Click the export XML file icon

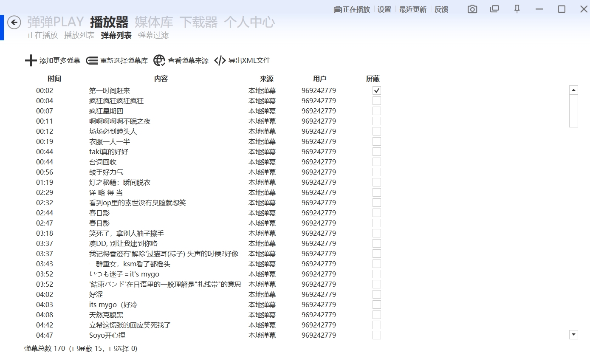point(220,61)
